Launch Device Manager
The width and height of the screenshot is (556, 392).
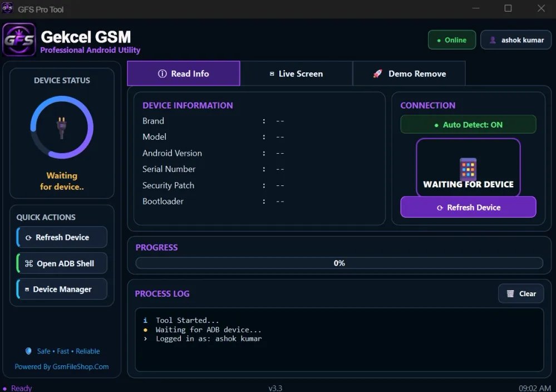(62, 289)
